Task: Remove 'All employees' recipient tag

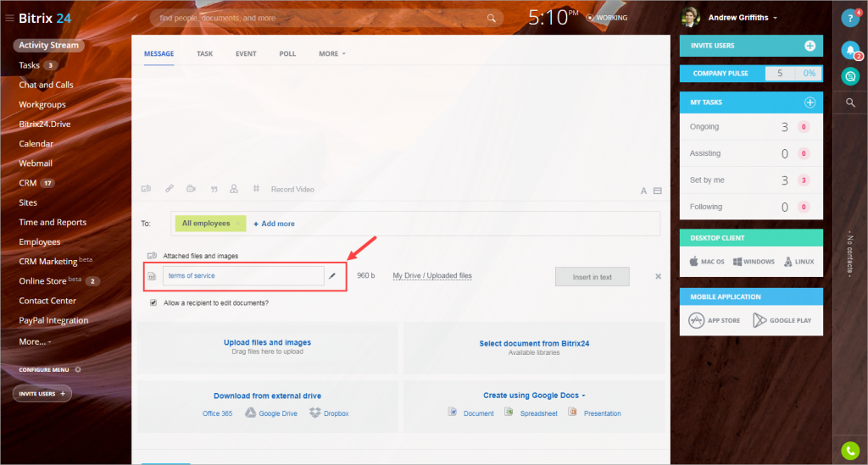Action: pos(238,224)
